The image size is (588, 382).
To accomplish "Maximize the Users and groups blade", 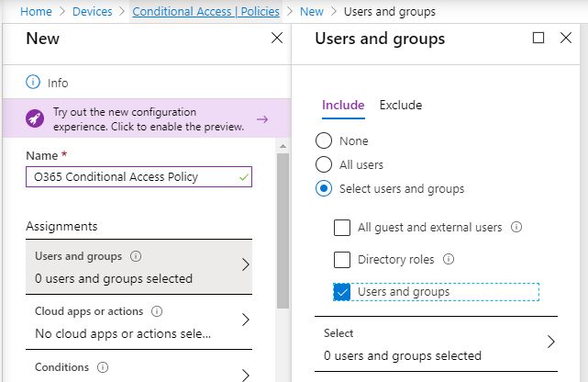I will click(538, 38).
